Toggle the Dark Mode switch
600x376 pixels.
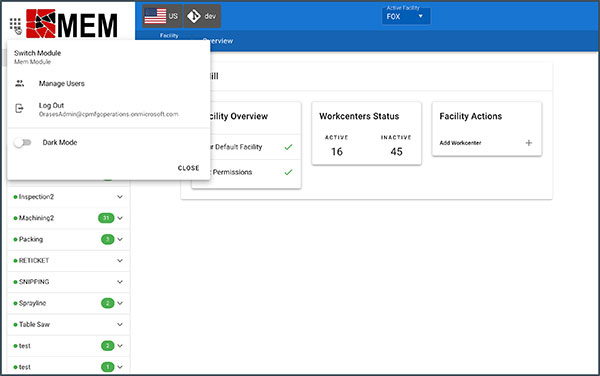coord(23,143)
